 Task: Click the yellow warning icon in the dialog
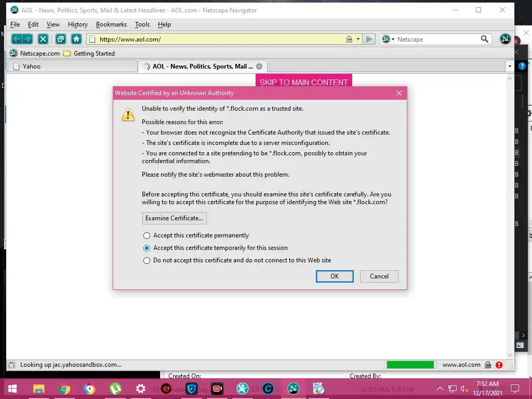(128, 115)
